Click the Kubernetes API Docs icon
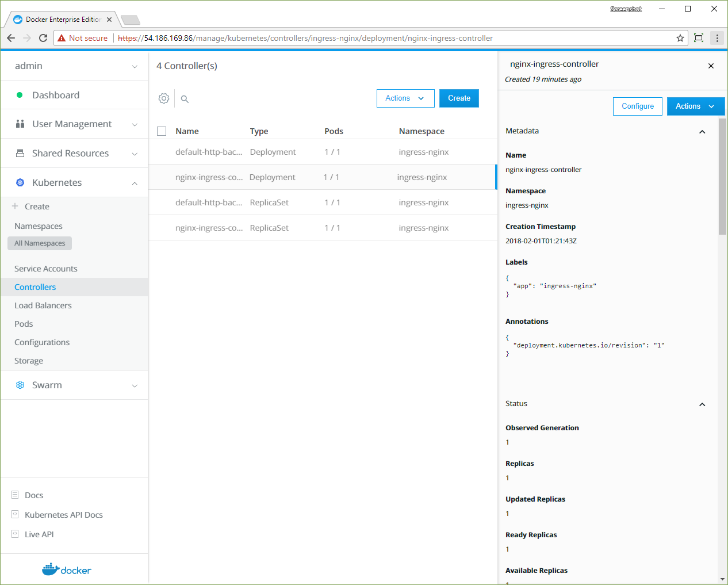Image resolution: width=728 pixels, height=585 pixels. point(15,514)
